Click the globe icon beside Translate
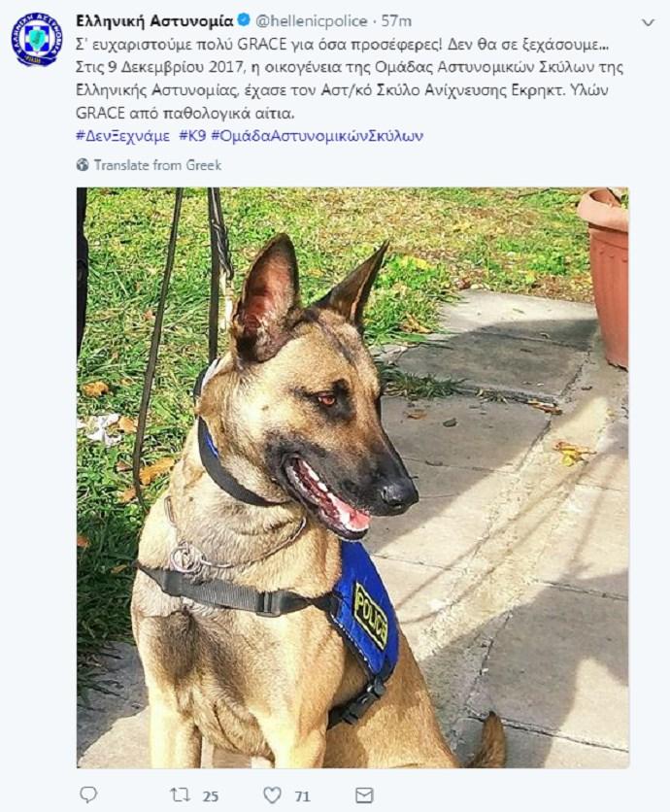The image size is (670, 812). (83, 165)
